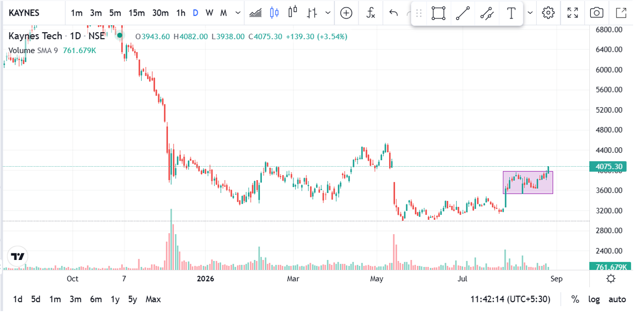Choose the 1h interval
The height and width of the screenshot is (320, 644).
(181, 13)
